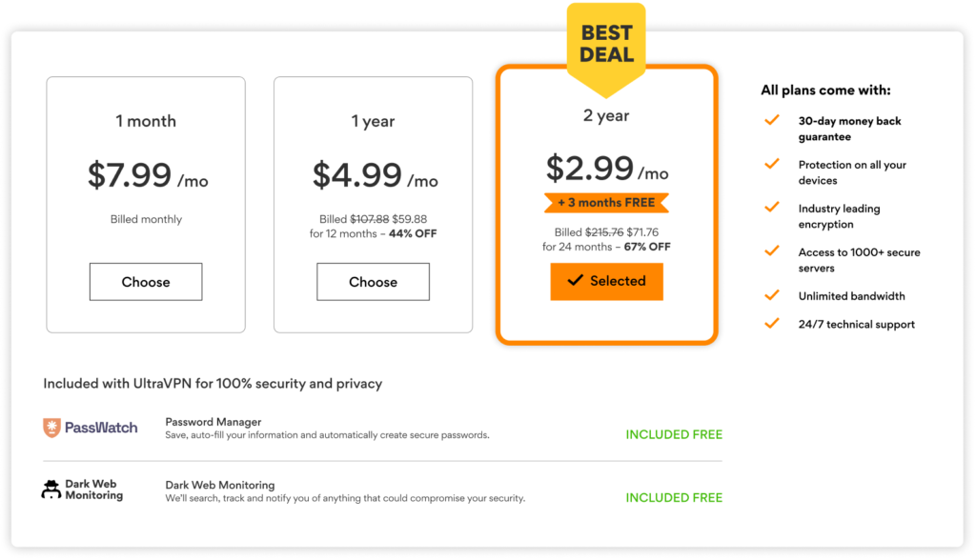Click the + 3 months FREE ribbon
The height and width of the screenshot is (560, 976).
607,202
